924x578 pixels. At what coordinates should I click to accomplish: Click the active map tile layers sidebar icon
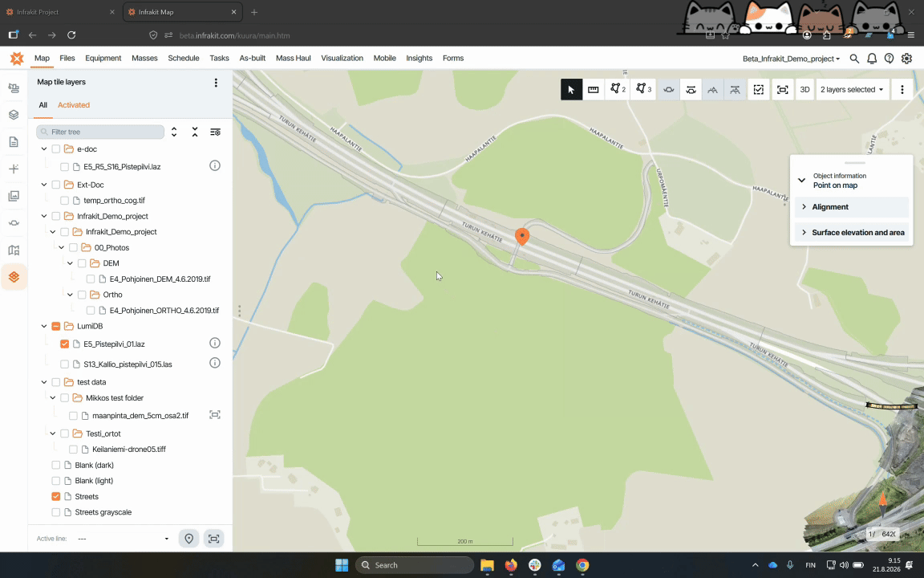click(x=14, y=277)
